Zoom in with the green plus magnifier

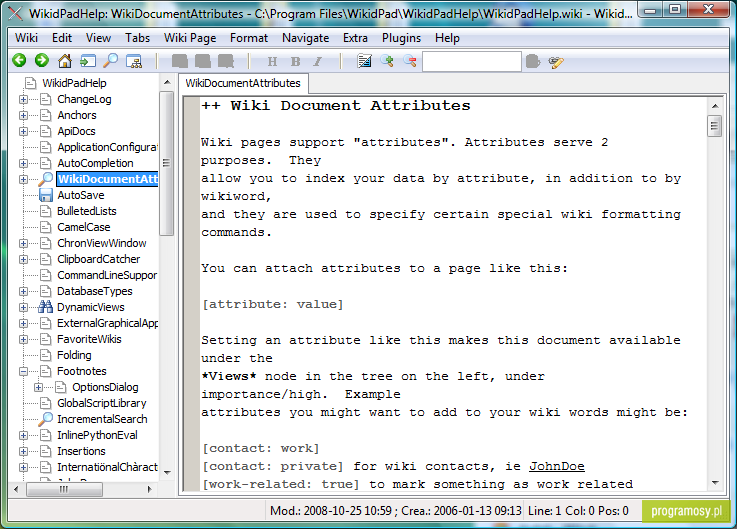point(387,61)
